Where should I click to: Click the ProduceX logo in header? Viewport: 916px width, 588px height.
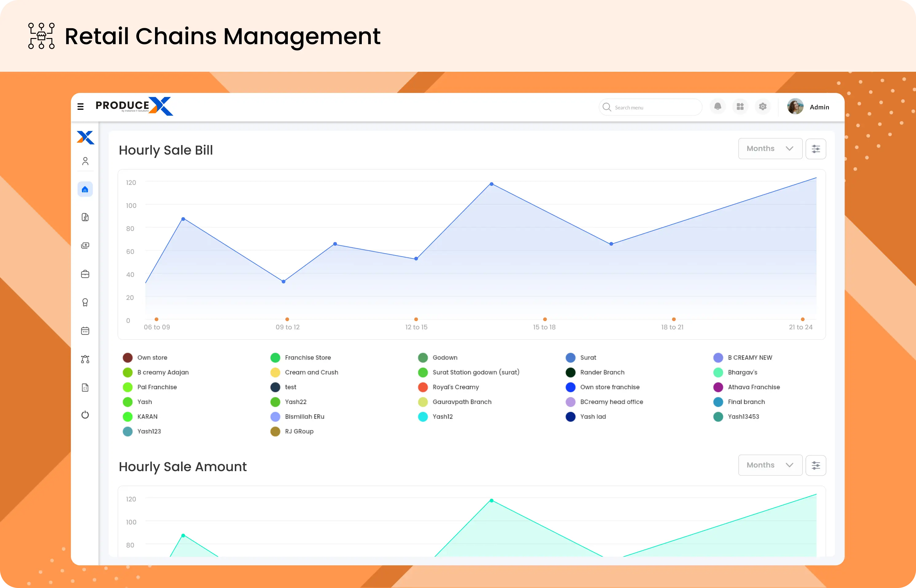134,106
